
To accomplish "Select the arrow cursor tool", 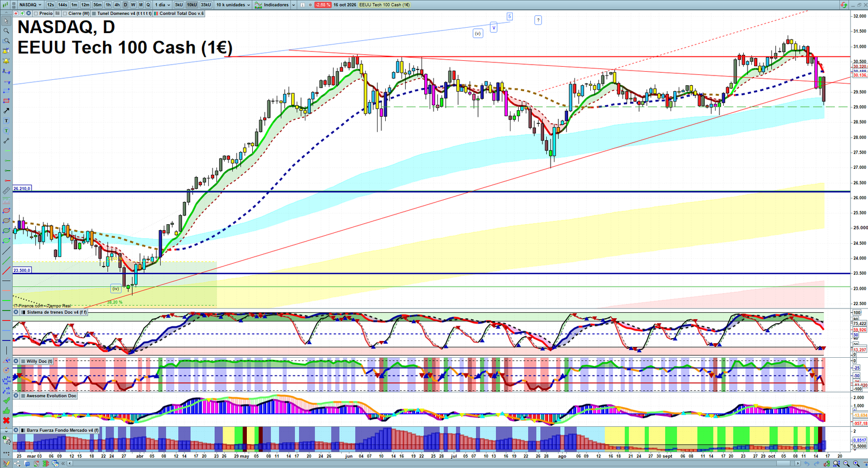I will point(6,21).
